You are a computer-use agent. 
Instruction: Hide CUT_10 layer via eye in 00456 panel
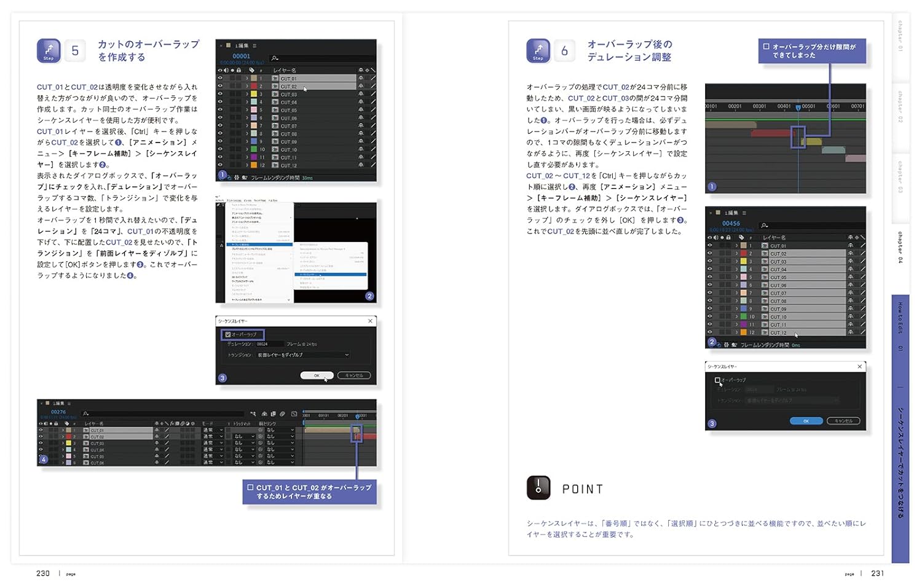click(x=710, y=317)
